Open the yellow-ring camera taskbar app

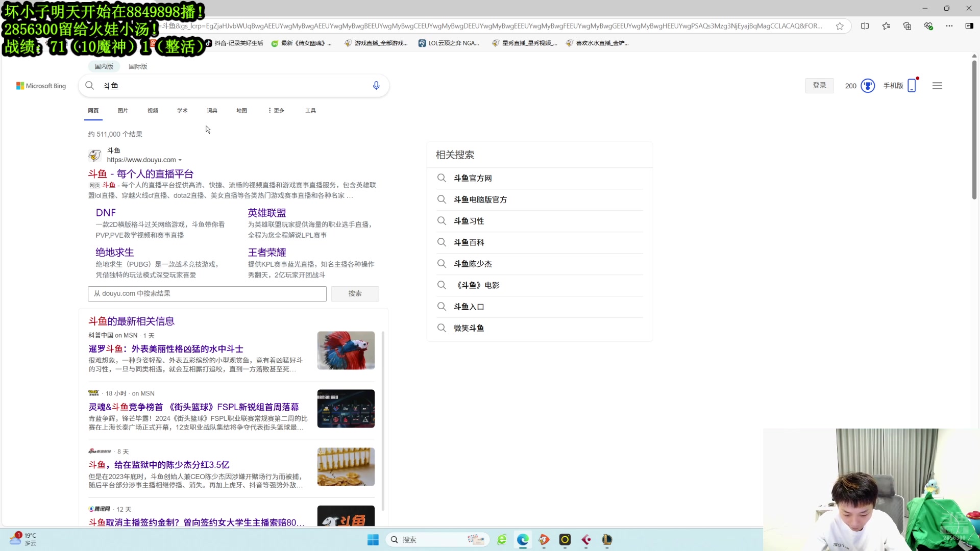[565, 540]
